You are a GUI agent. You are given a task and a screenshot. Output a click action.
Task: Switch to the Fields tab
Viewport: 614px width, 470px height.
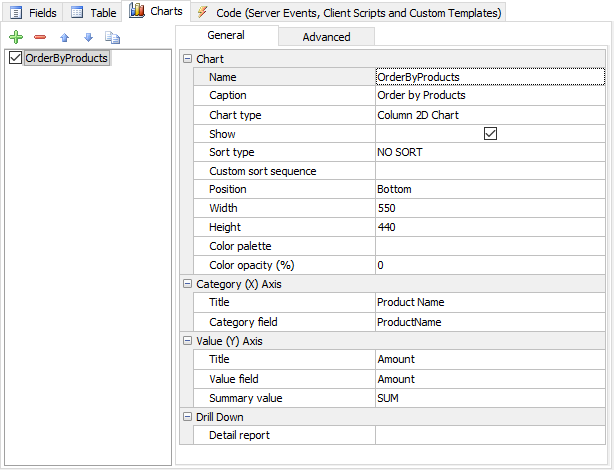tap(33, 12)
